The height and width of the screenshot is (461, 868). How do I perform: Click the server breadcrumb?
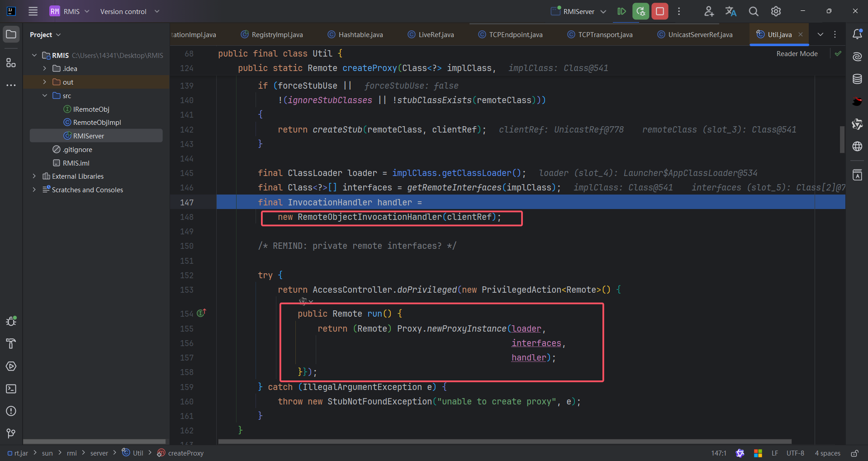coord(99,453)
